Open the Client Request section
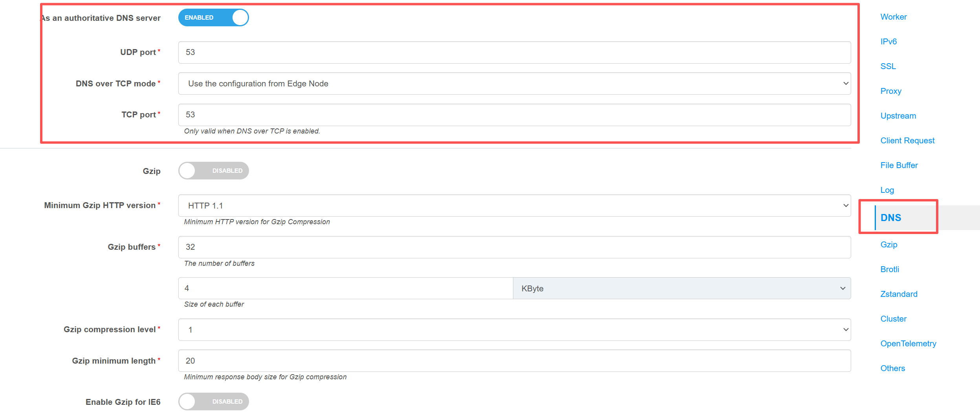 pyautogui.click(x=907, y=141)
